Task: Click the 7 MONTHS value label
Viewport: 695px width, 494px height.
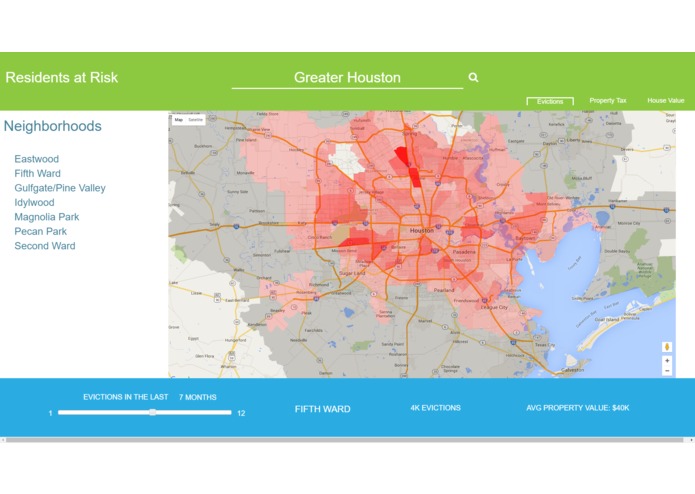Action: (198, 397)
